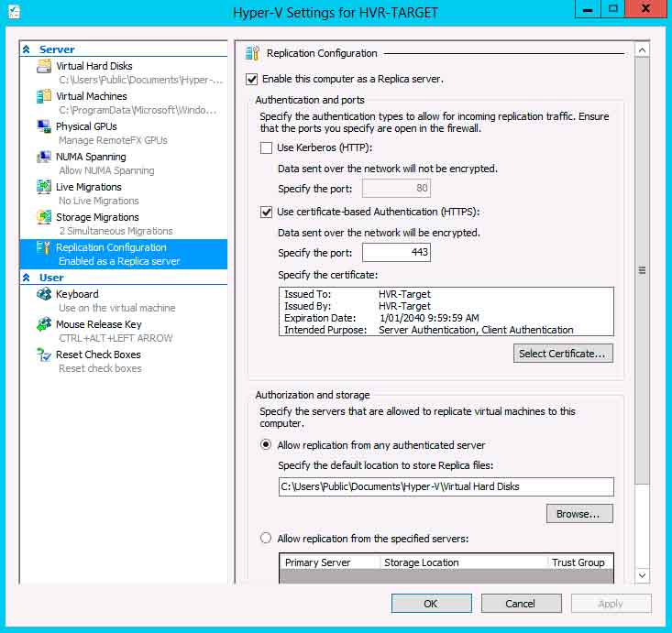672x633 pixels.
Task: Enable Use Kerberos (HTTP) checkbox
Action: pos(266,147)
